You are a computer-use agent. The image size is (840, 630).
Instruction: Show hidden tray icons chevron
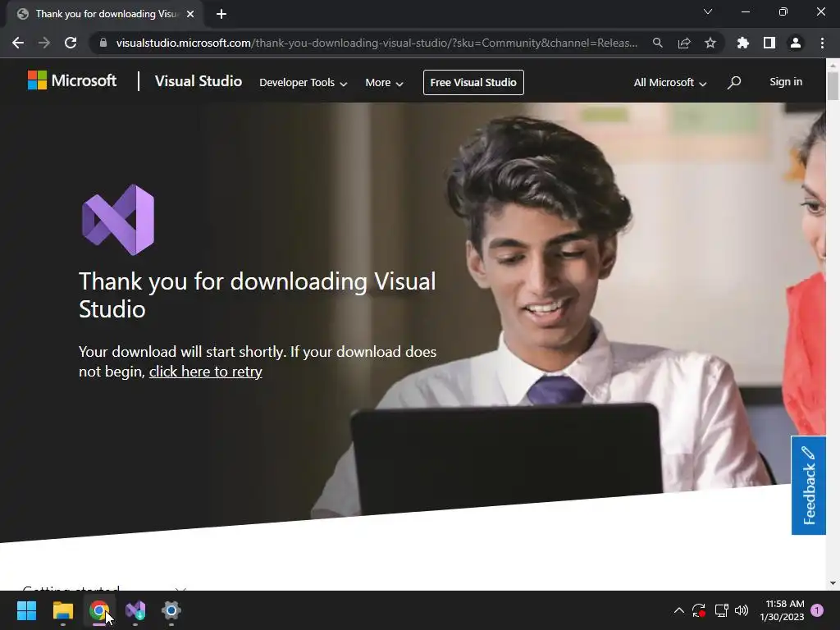click(x=678, y=610)
